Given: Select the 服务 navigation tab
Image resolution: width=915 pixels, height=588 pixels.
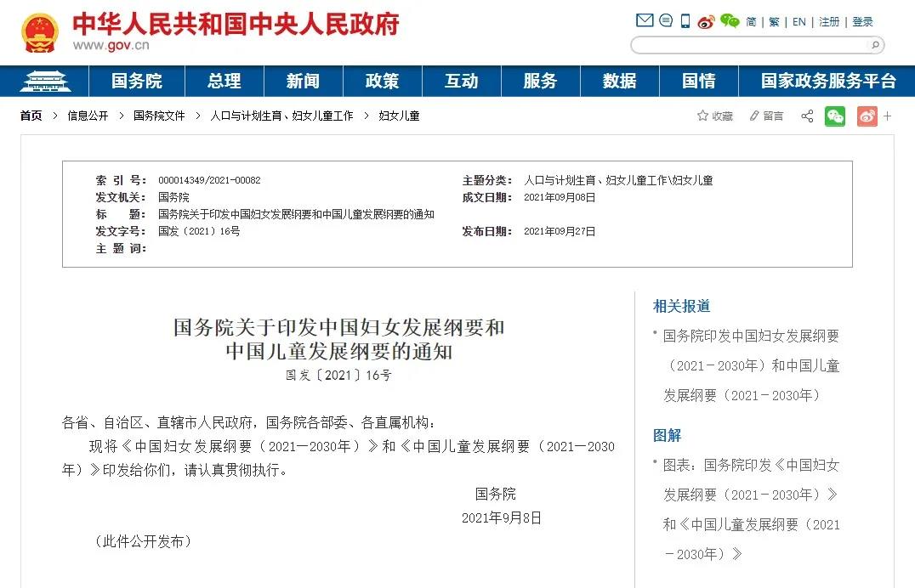Looking at the screenshot, I should (x=540, y=82).
